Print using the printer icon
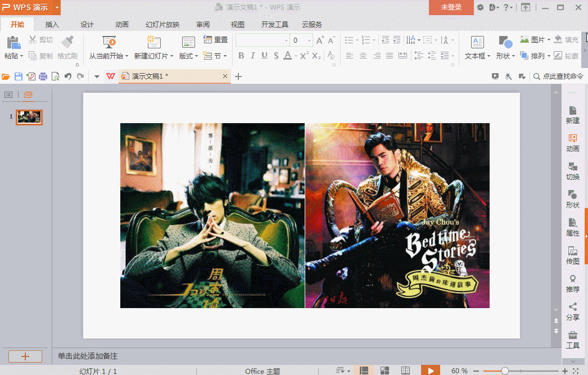This screenshot has width=588, height=375. (x=43, y=76)
